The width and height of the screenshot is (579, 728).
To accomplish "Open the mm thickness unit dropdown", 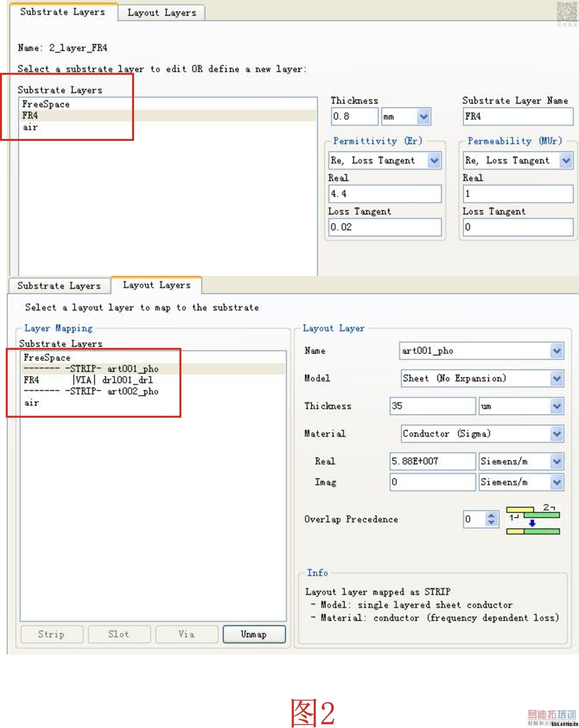I will click(423, 117).
